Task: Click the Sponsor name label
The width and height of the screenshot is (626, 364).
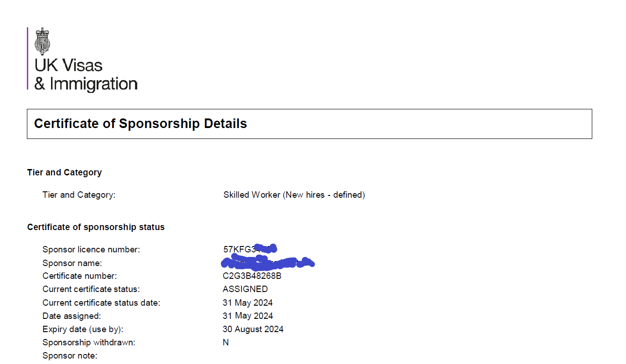Action: click(x=72, y=263)
